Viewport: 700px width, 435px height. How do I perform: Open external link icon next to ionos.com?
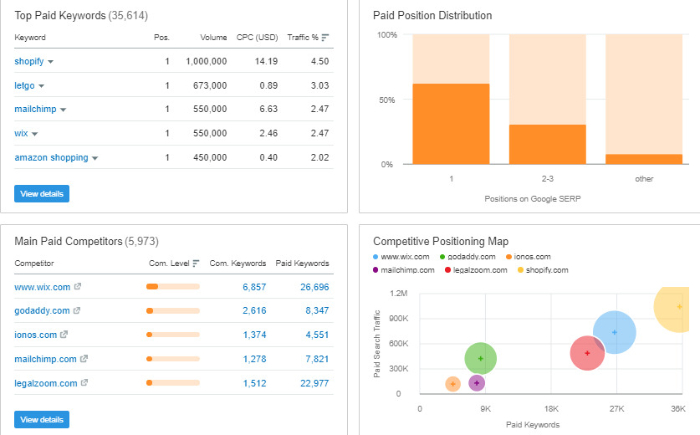tap(64, 334)
